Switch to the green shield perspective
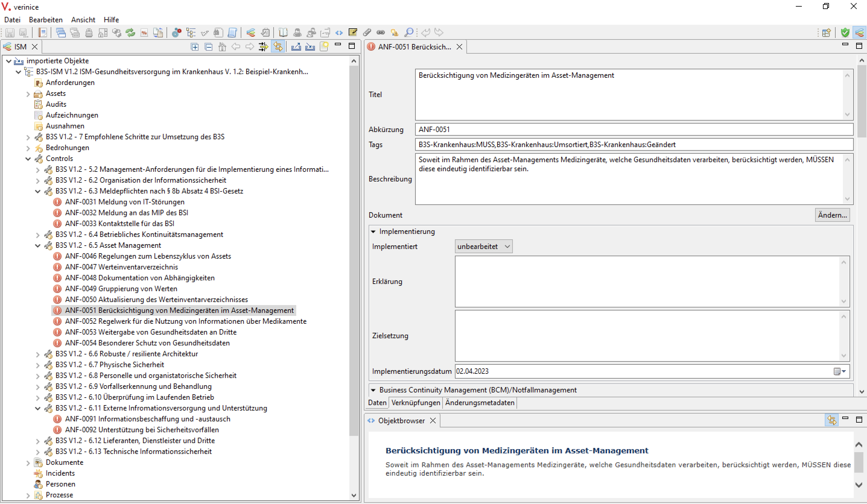867x504 pixels. pos(845,33)
